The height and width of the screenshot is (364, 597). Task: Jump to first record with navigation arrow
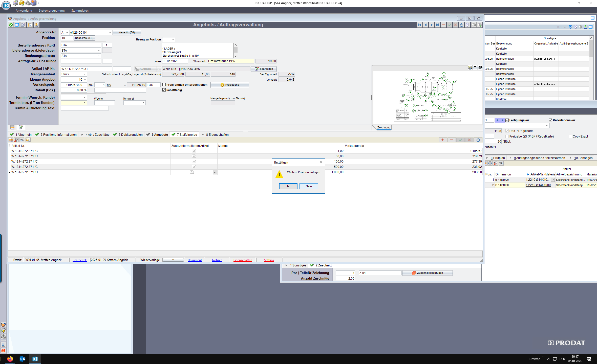[420, 25]
